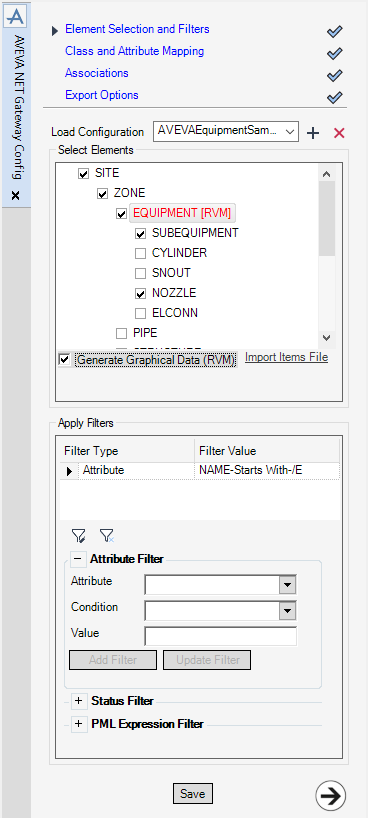This screenshot has height=818, width=368.
Task: Save the configuration
Action: point(193,793)
